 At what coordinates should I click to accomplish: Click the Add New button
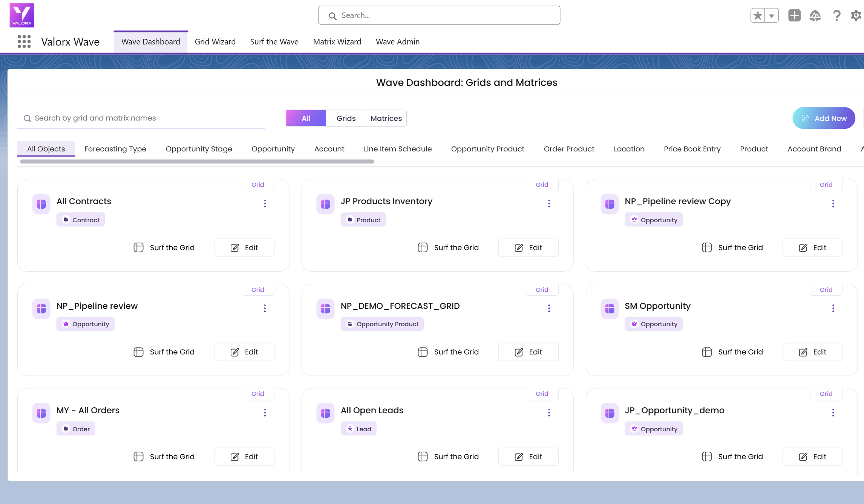(x=824, y=118)
